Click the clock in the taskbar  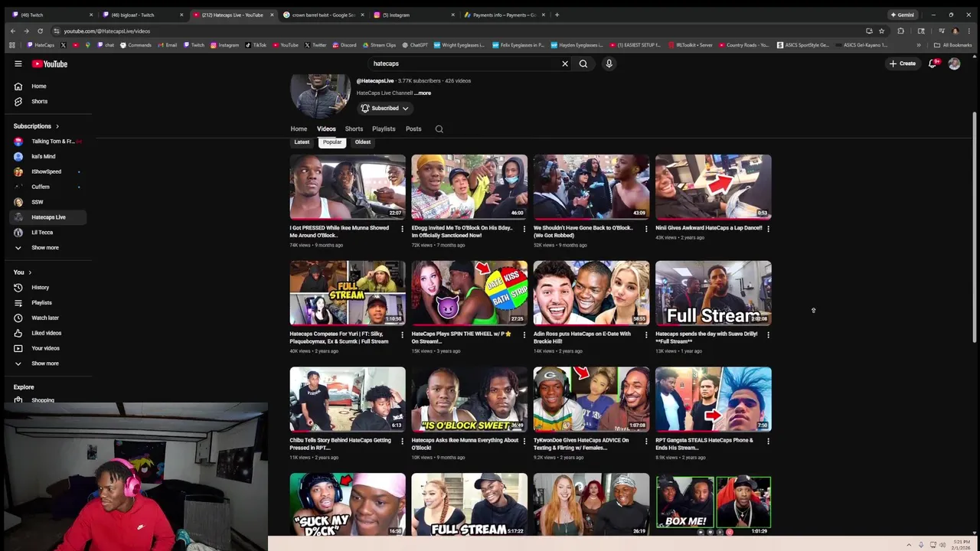(x=962, y=545)
